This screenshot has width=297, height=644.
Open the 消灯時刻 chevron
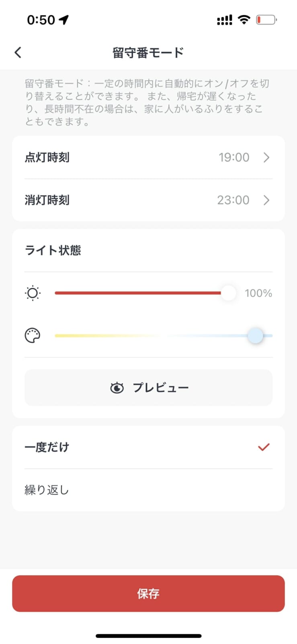click(x=266, y=200)
